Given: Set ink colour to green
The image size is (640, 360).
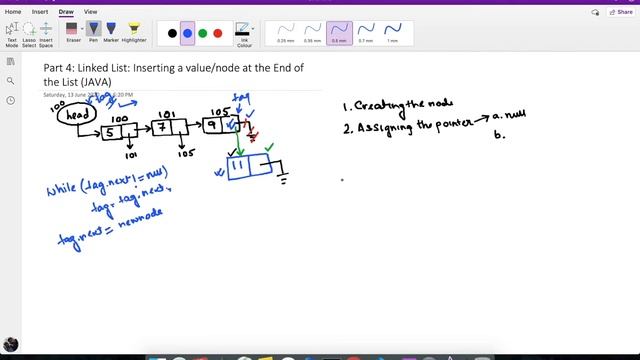Looking at the screenshot, I should tap(202, 33).
